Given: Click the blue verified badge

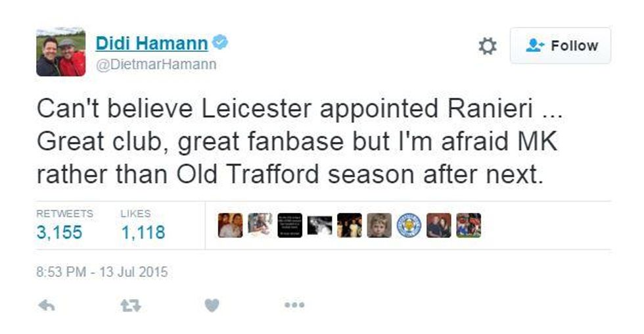Looking at the screenshot, I should click(220, 43).
